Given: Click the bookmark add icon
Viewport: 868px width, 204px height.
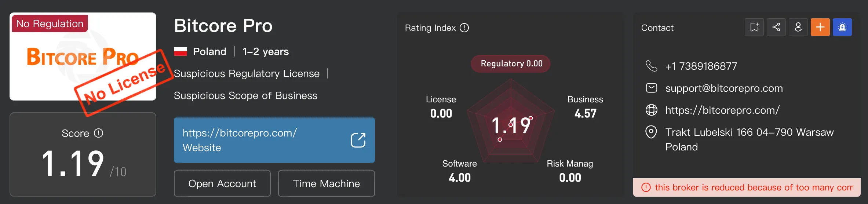Looking at the screenshot, I should 754,27.
